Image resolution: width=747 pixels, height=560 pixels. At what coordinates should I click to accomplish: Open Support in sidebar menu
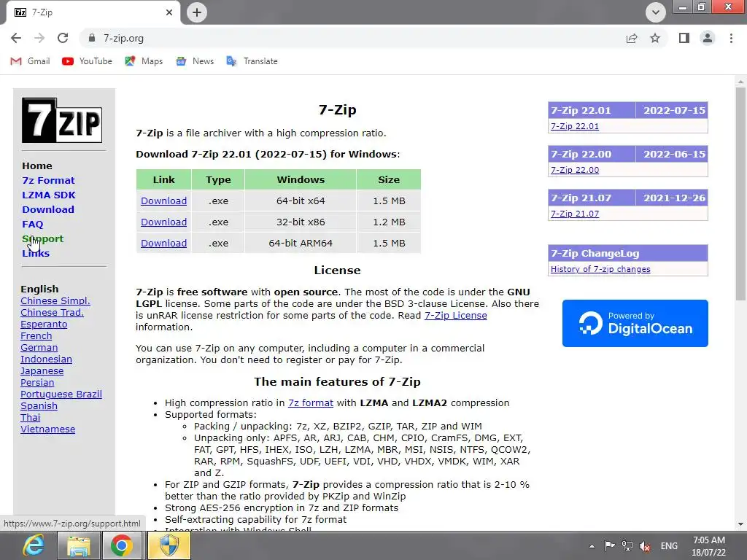[x=43, y=238]
